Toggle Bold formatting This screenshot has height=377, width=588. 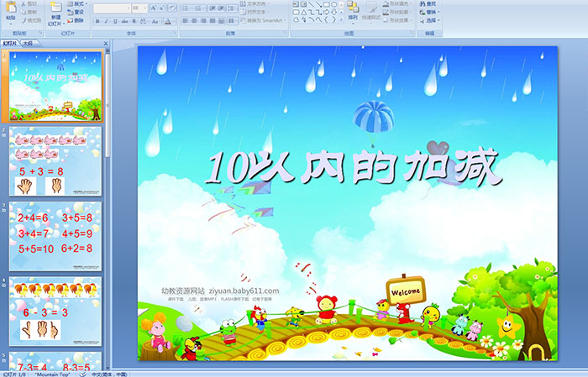pos(97,21)
